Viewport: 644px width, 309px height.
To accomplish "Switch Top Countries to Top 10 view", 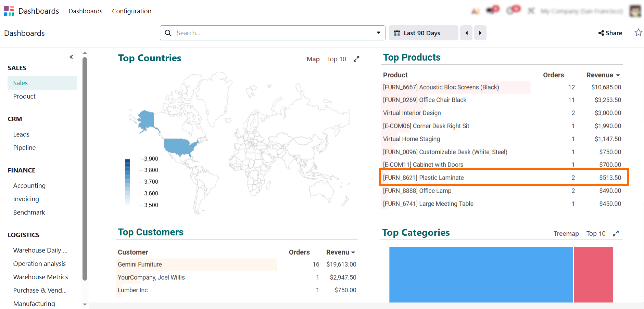I will tap(337, 59).
